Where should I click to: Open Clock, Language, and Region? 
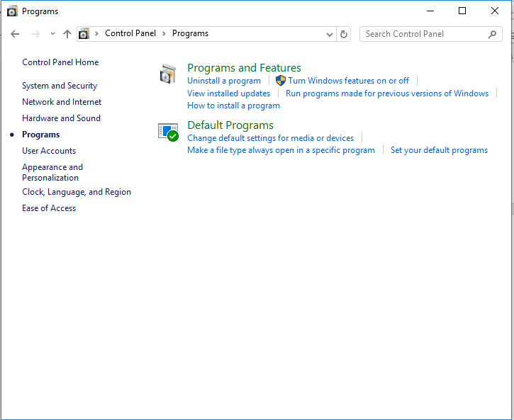point(77,192)
